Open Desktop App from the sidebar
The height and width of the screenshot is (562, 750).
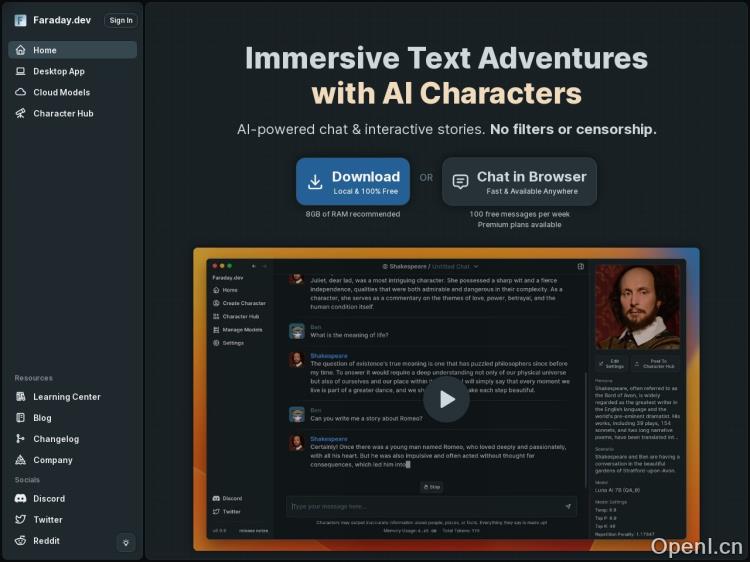click(x=58, y=71)
